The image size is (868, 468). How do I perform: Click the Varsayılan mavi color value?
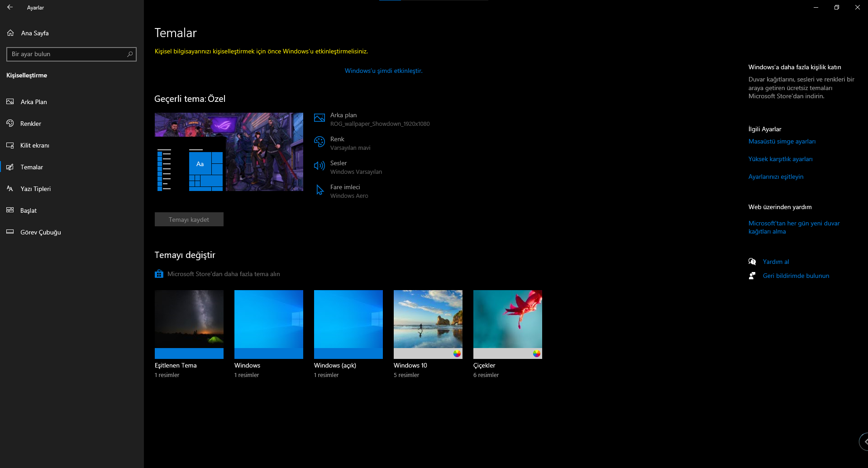click(x=350, y=148)
